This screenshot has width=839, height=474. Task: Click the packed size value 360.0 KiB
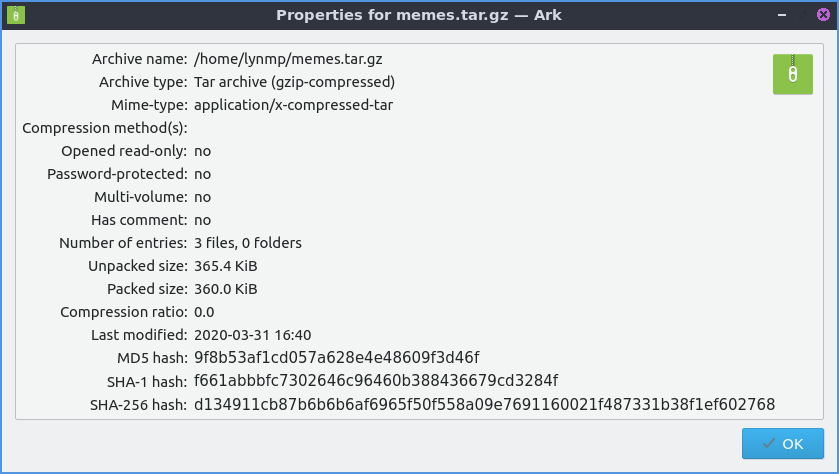click(x=226, y=289)
